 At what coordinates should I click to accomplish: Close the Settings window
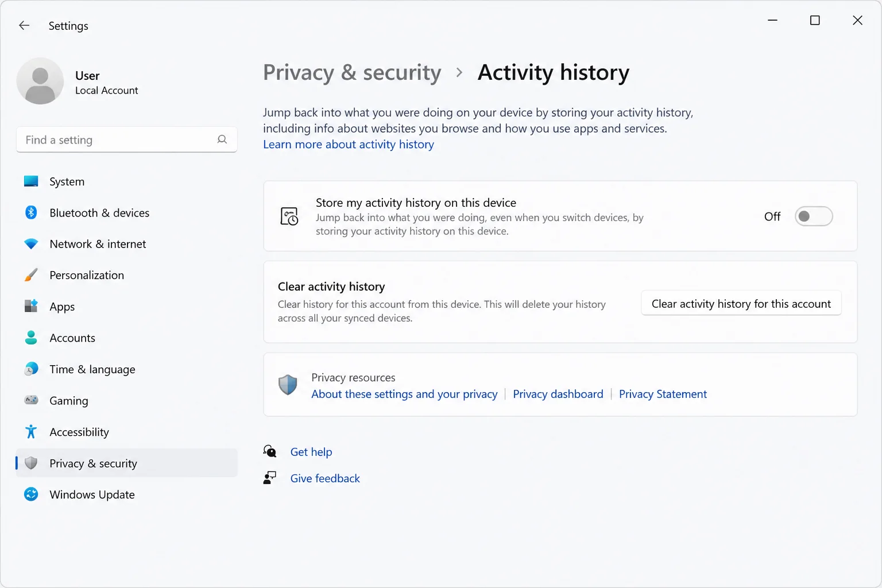point(857,21)
